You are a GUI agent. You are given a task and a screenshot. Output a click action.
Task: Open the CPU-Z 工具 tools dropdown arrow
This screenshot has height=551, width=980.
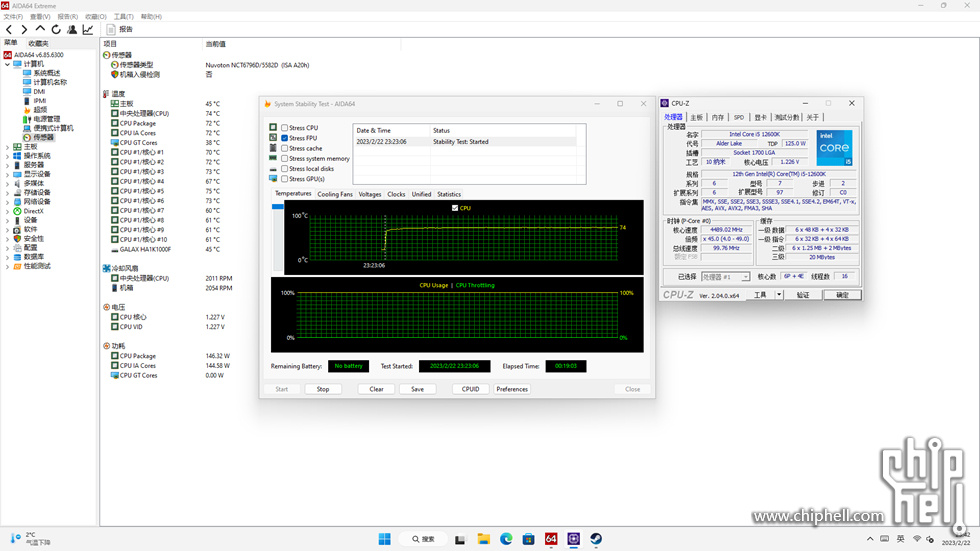tap(779, 295)
